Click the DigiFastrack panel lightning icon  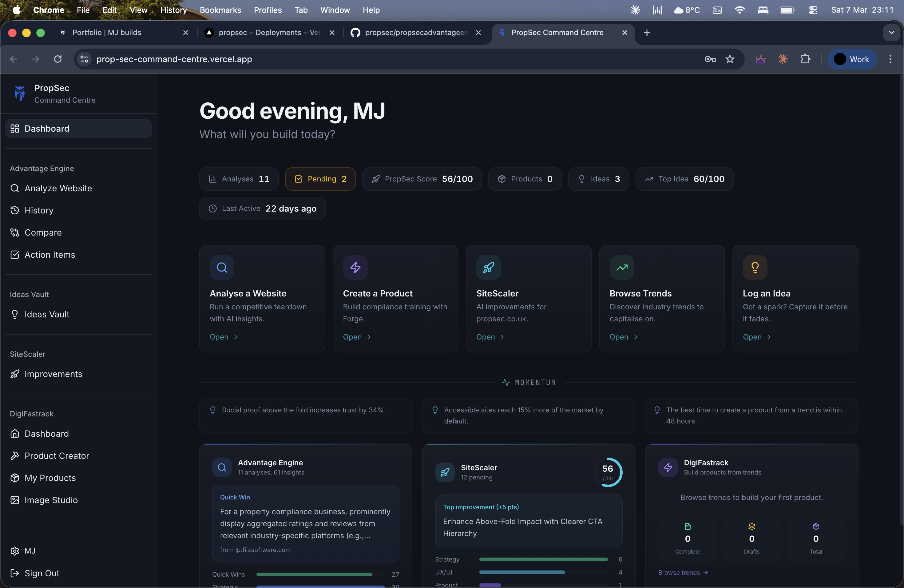pos(668,467)
